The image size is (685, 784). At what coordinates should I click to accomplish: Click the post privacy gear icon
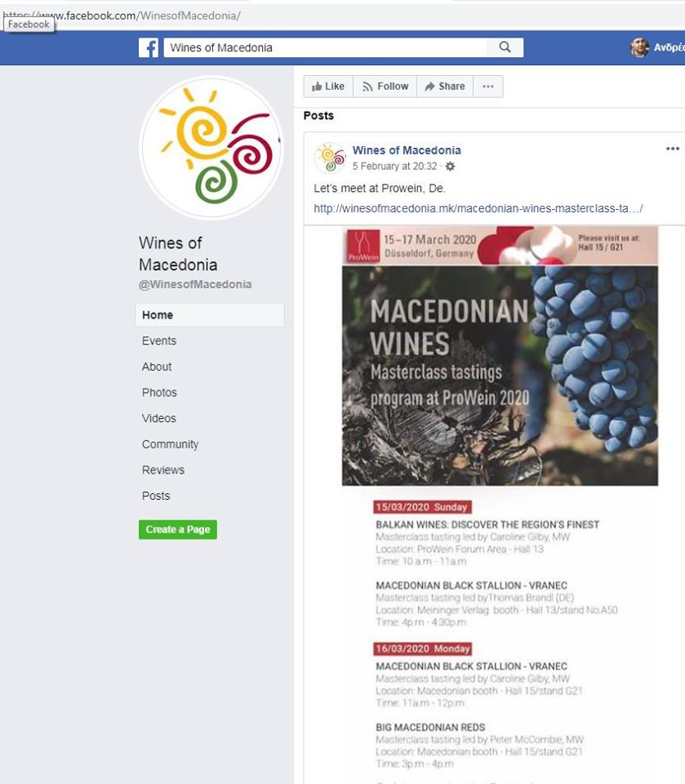click(x=450, y=167)
